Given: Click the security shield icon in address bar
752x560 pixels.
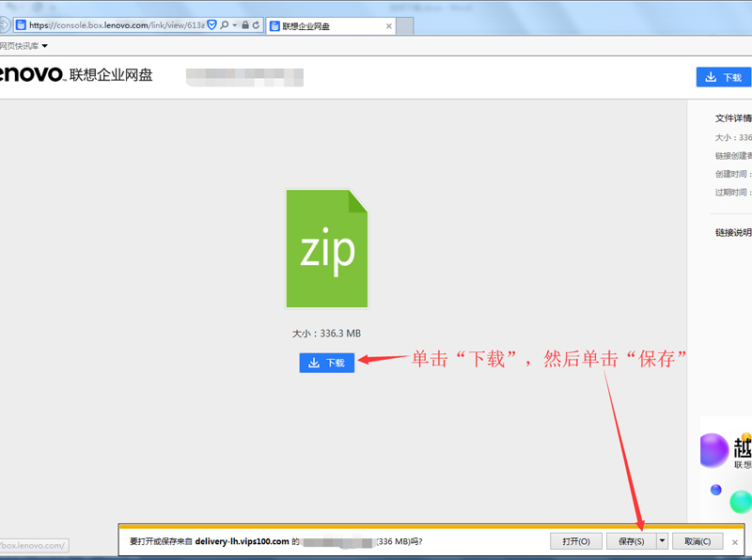Looking at the screenshot, I should 211,25.
